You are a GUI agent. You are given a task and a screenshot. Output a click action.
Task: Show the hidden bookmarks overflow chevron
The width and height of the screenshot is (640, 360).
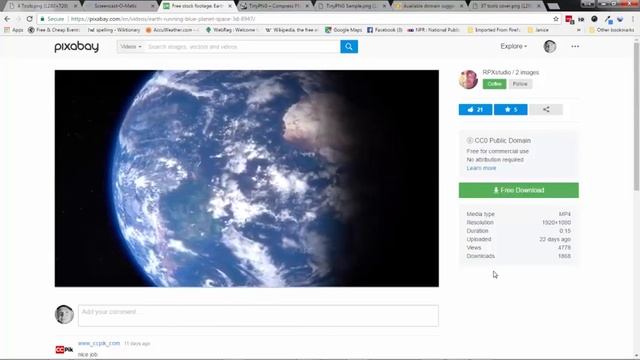(x=578, y=30)
